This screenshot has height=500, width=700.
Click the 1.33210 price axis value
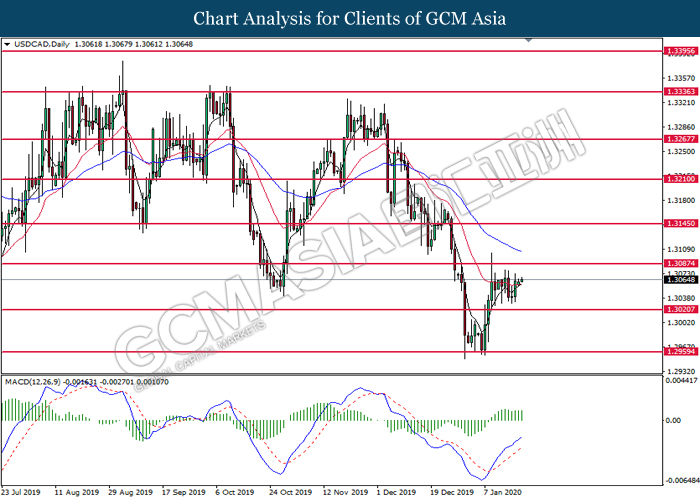coord(681,103)
